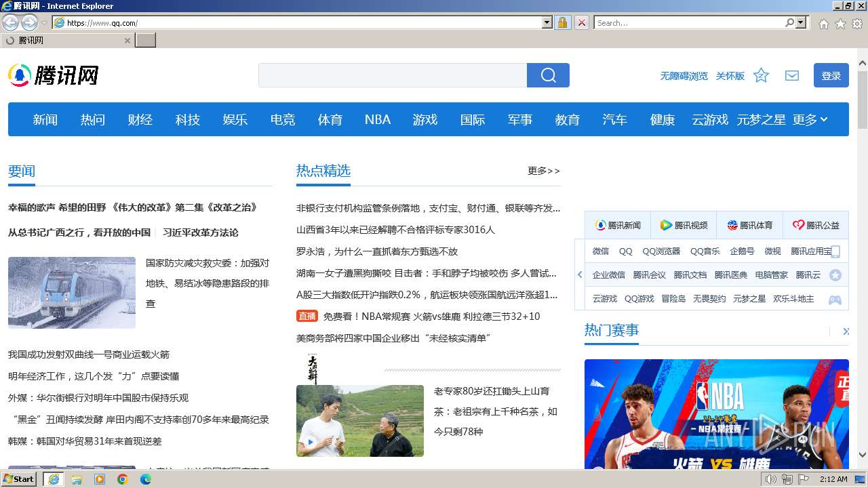Launch Edge from the taskbar
Viewport: 868px width, 488px height.
(x=146, y=479)
